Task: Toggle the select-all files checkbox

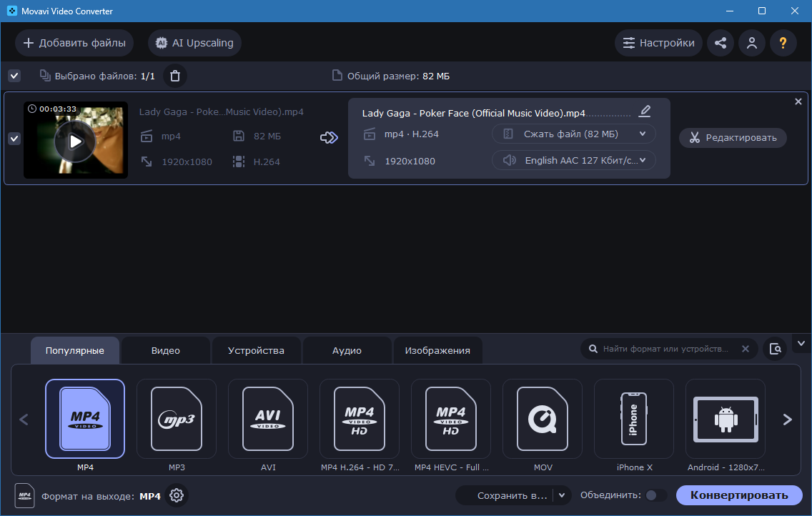Action: pos(14,76)
